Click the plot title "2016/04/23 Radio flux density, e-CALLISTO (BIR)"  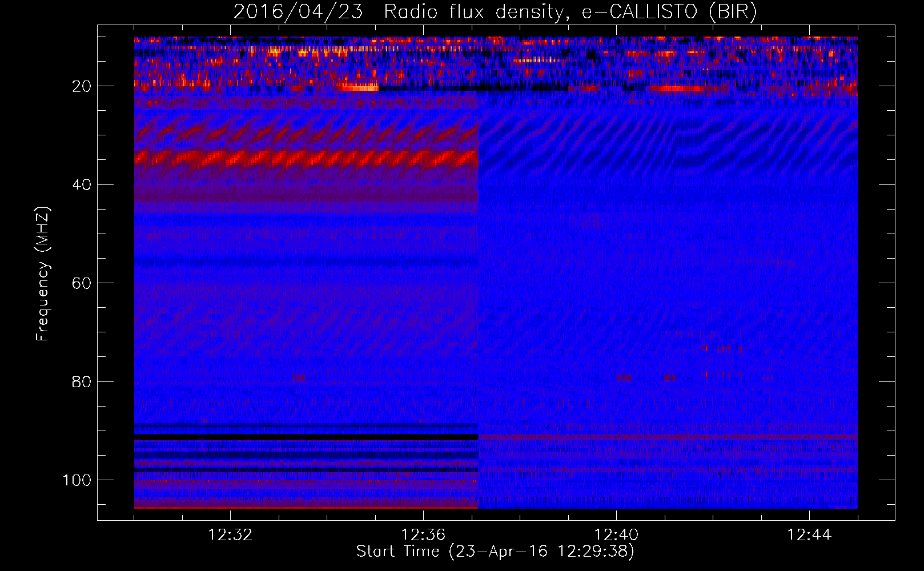pyautogui.click(x=495, y=12)
